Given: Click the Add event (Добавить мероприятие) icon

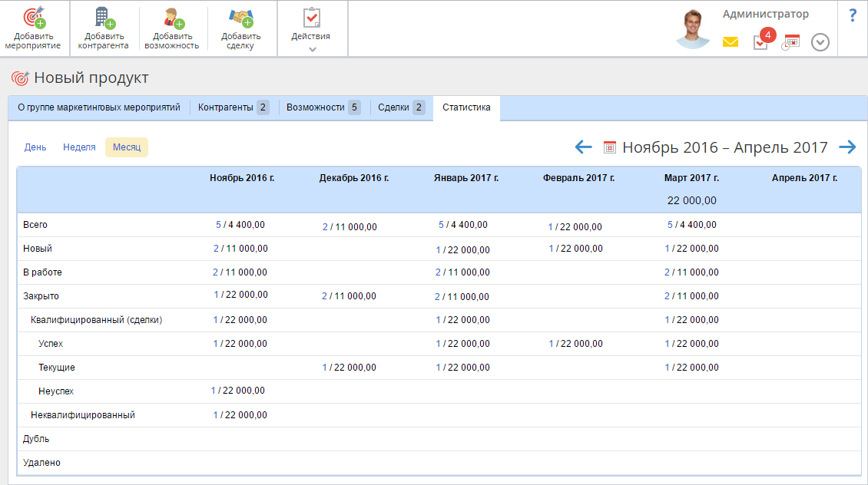Looking at the screenshot, I should coord(34,18).
